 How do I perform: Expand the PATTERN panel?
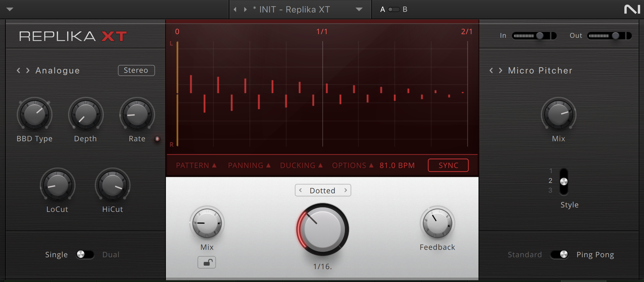pos(196,165)
